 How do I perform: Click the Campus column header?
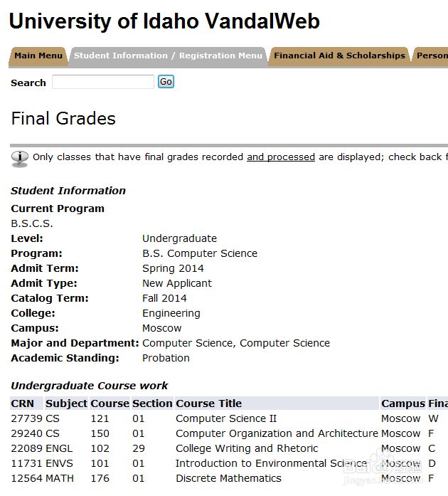point(403,403)
